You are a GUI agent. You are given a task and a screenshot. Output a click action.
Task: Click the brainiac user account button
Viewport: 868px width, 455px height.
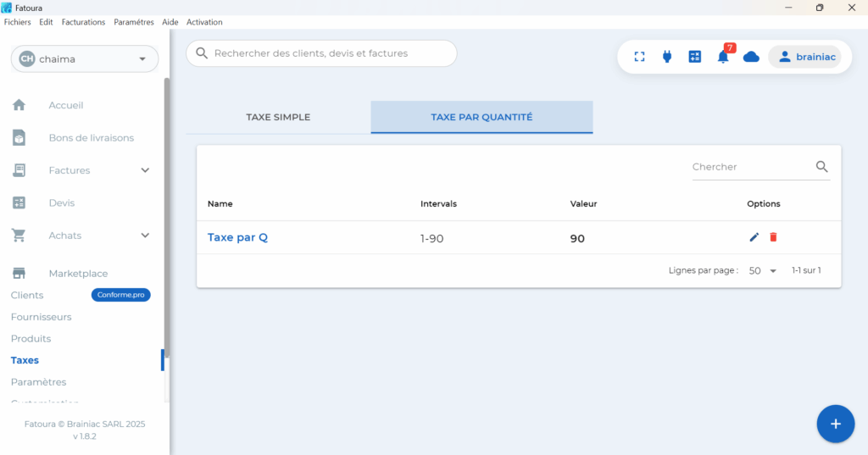[804, 57]
